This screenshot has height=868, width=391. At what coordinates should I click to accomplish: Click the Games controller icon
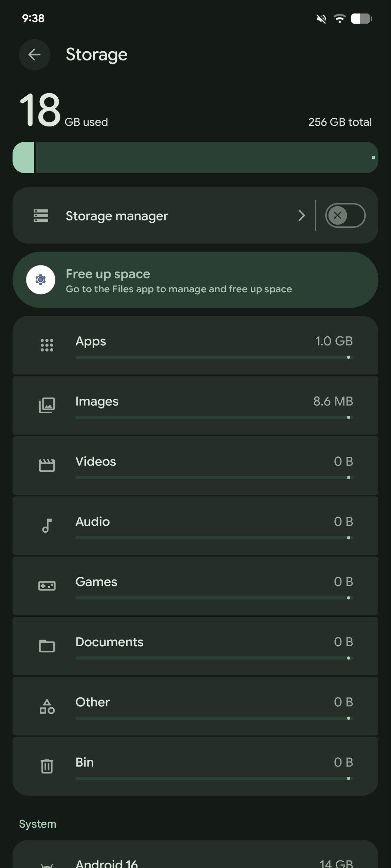click(x=47, y=586)
